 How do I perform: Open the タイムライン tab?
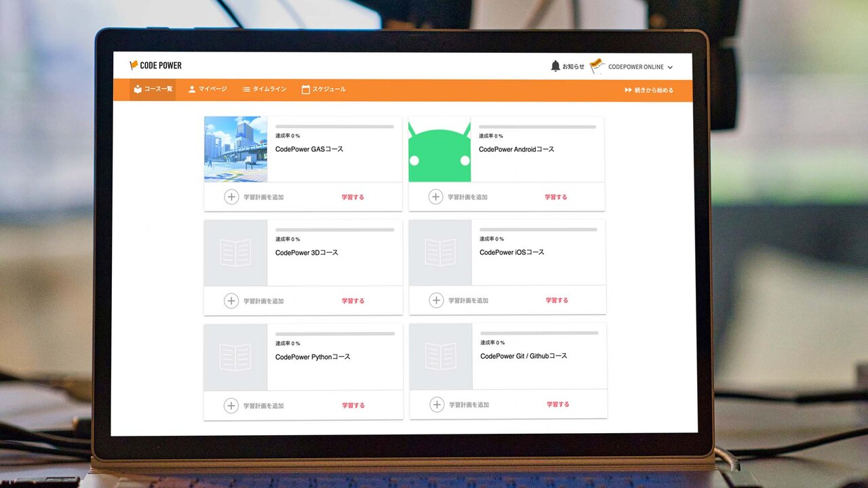point(264,89)
